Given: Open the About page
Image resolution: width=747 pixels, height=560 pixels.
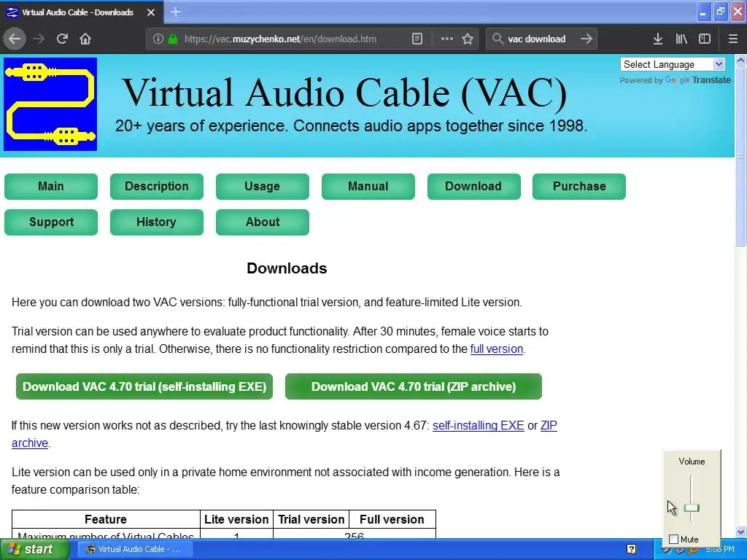Looking at the screenshot, I should (263, 222).
